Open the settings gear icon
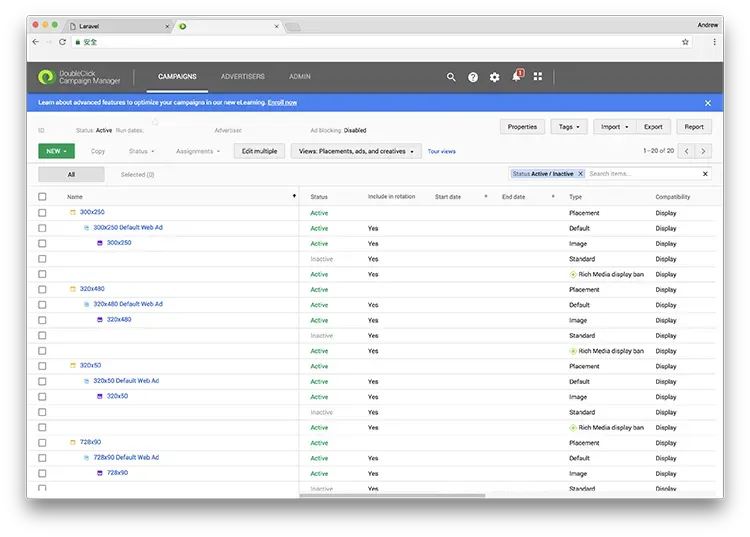 tap(494, 77)
